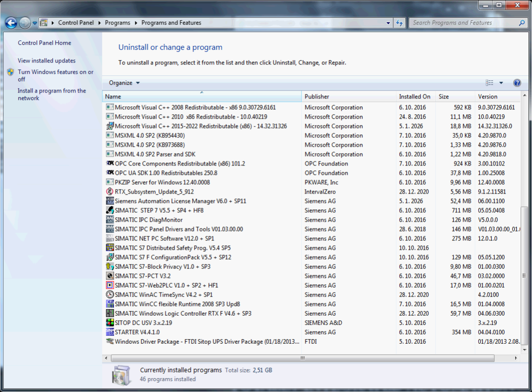
Task: Open help with the blue question mark icon
Action: pos(517,83)
